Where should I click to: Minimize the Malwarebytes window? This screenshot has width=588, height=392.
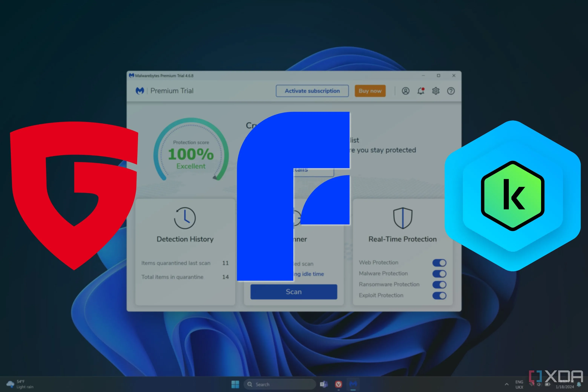click(x=423, y=75)
